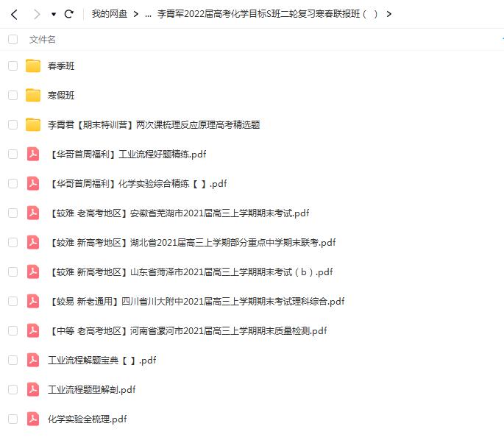Check the box for 春季班 folder
The width and height of the screenshot is (504, 440).
pos(13,65)
